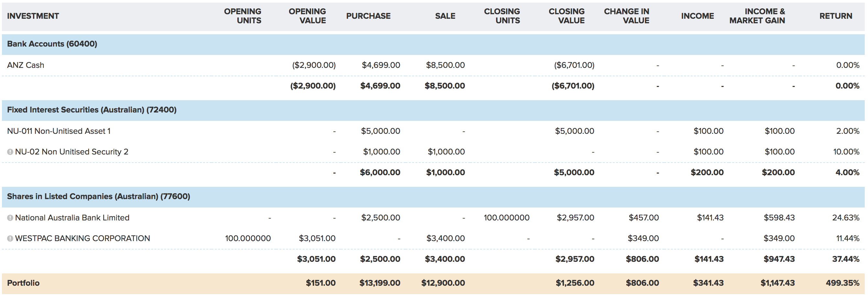The height and width of the screenshot is (298, 868).
Task: Collapse the Bank Accounts (60400) section
Action: coord(52,44)
